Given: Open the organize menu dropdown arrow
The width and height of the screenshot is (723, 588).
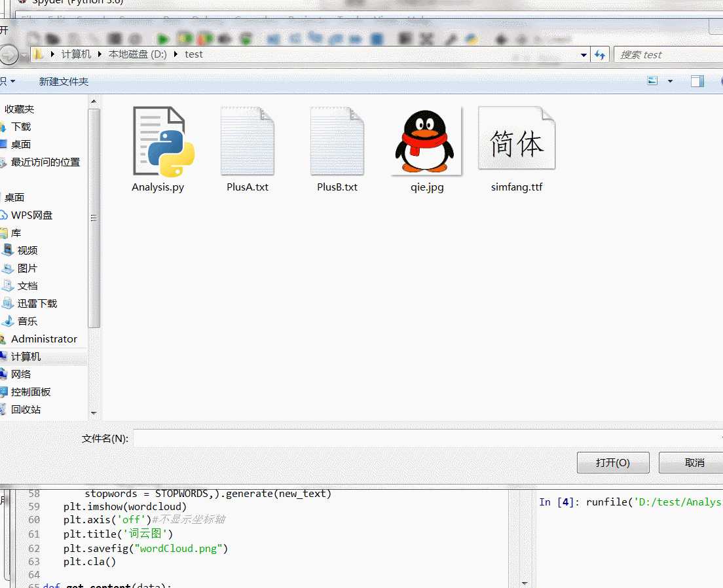Looking at the screenshot, I should [13, 81].
